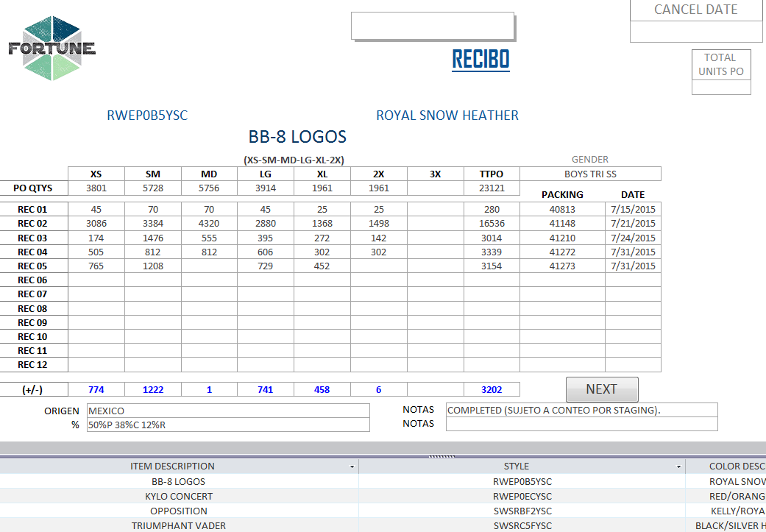The height and width of the screenshot is (532, 766).
Task: Click the NEXT button
Action: 602,389
